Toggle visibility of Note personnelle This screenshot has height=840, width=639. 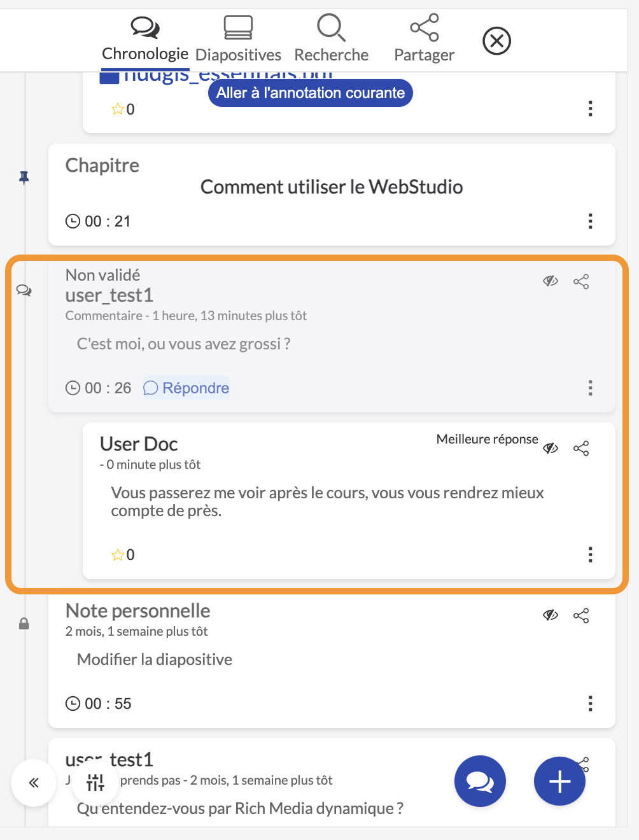point(551,615)
